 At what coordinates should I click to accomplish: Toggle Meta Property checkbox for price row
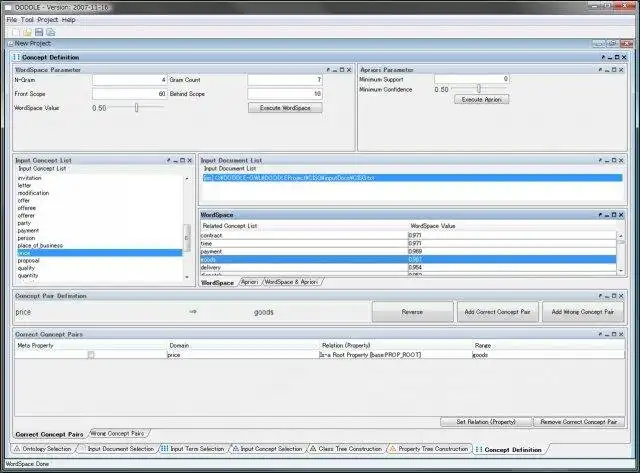91,355
